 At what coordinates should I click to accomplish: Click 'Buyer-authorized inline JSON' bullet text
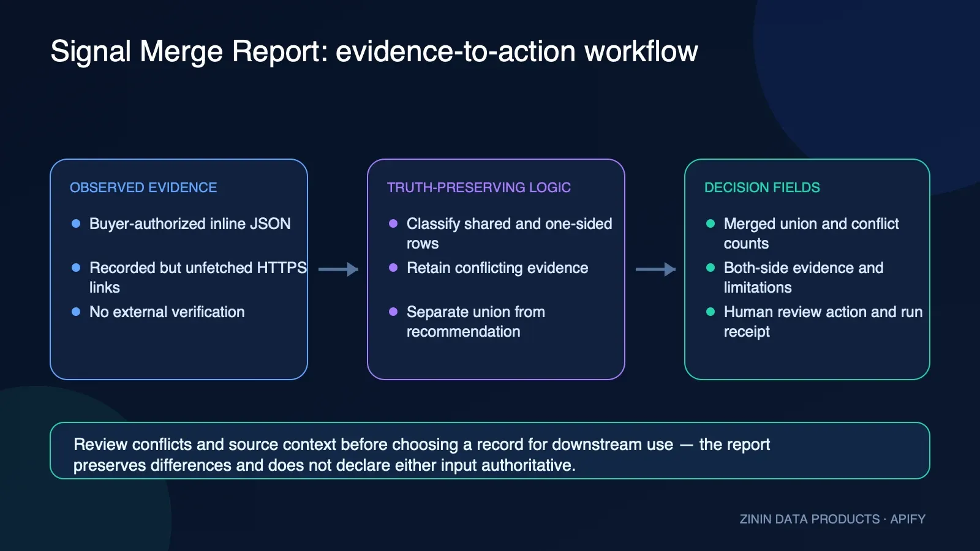[190, 224]
